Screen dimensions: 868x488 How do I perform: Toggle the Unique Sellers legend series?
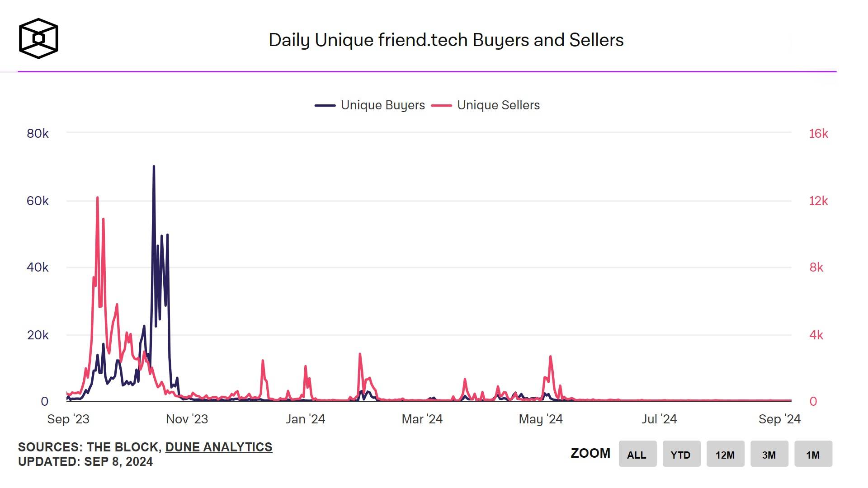[486, 105]
